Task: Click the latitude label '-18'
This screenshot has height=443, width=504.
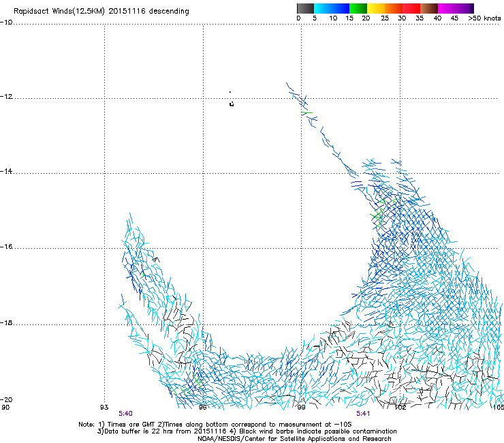Action: (6, 322)
